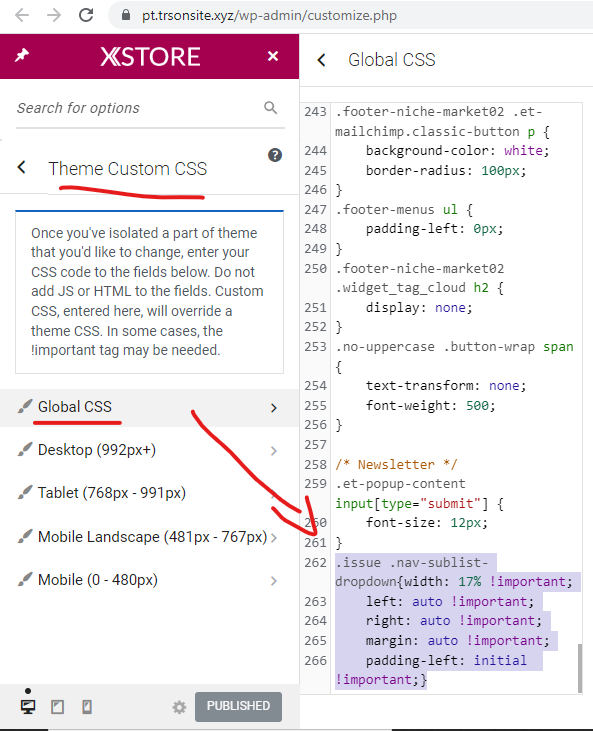Click 'padding-left: initial' code line

[x=446, y=661]
